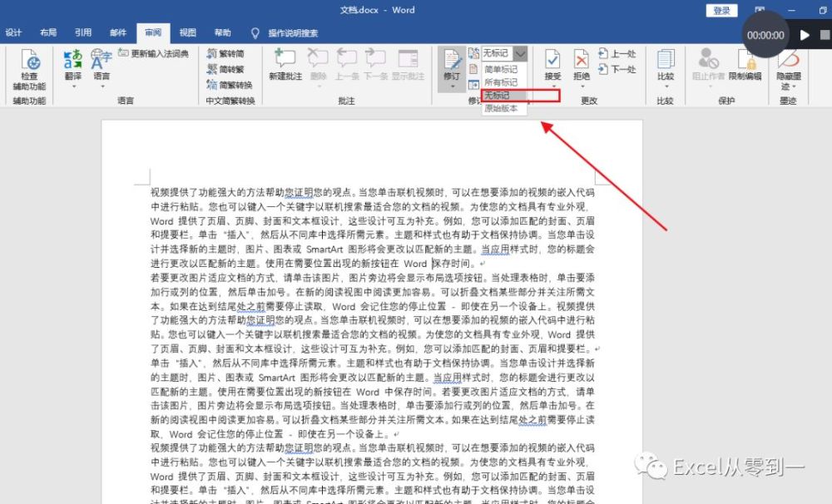
Task: Jump to previous change 上一处
Action: pyautogui.click(x=617, y=53)
